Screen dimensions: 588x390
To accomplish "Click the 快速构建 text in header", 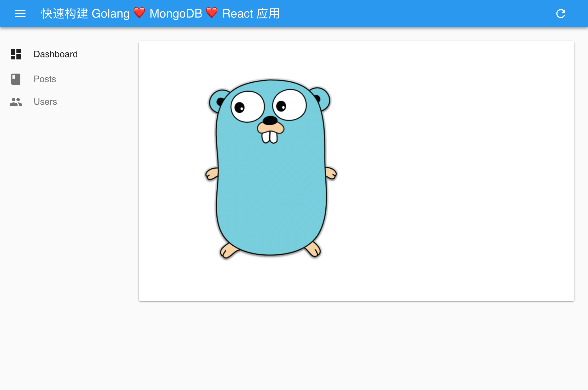I will pyautogui.click(x=65, y=14).
